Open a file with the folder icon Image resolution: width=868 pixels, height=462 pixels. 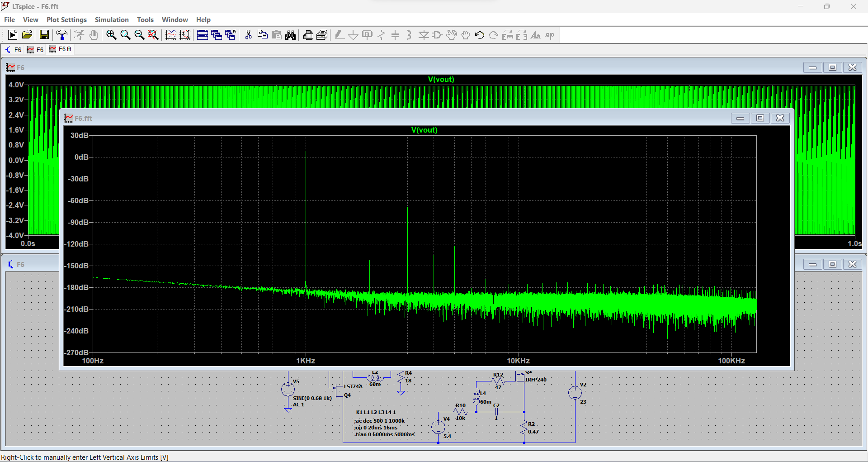[x=27, y=35]
